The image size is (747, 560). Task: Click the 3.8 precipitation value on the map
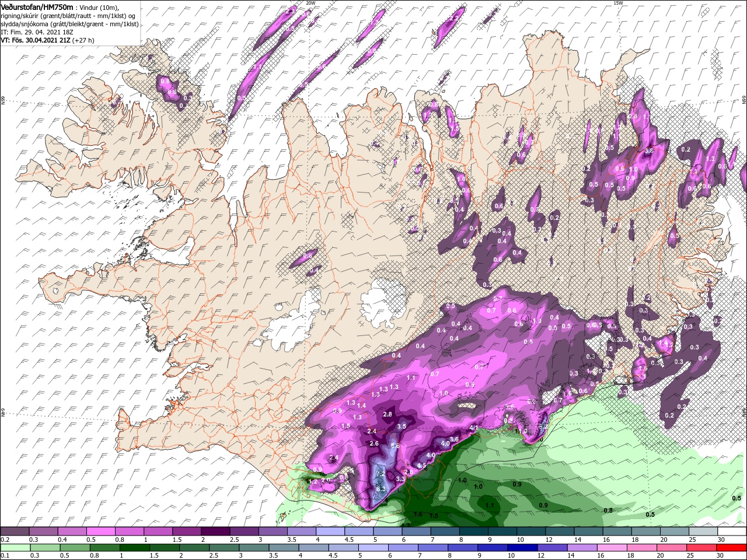click(649, 150)
